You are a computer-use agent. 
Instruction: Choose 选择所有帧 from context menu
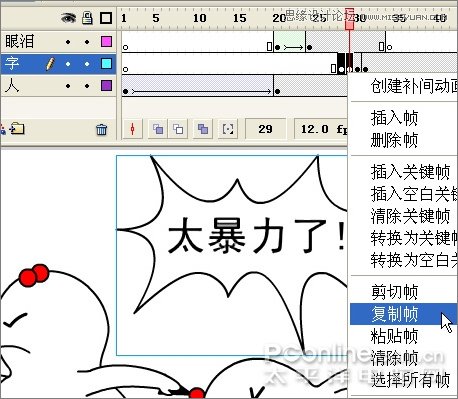point(403,380)
